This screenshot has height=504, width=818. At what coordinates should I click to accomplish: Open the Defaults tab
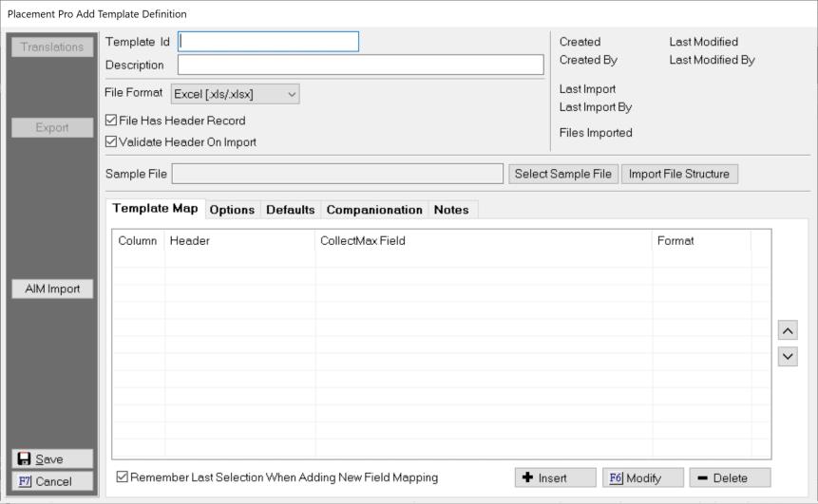(290, 210)
